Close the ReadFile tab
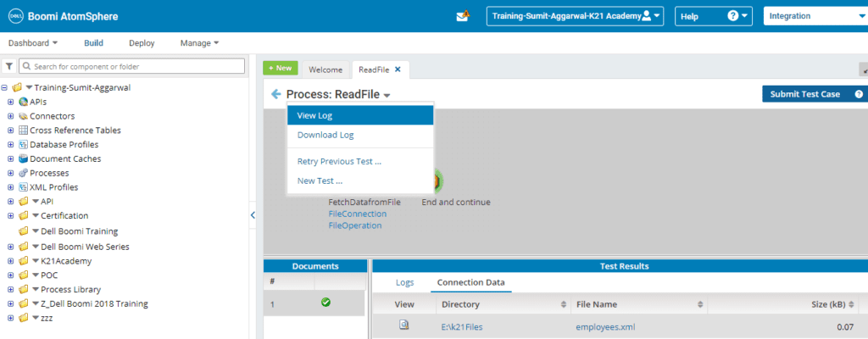 coord(398,69)
